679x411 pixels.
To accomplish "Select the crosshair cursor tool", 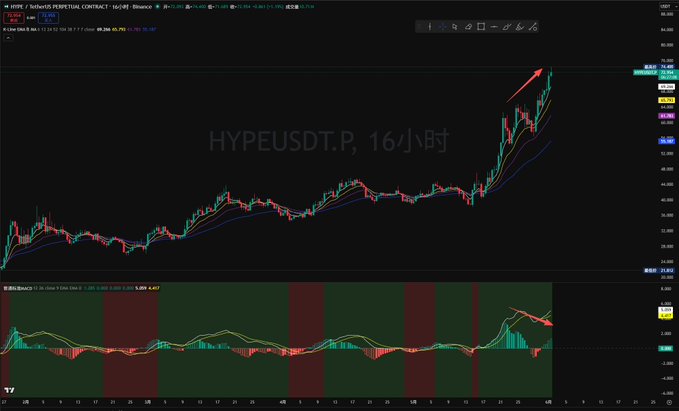I will point(442,27).
